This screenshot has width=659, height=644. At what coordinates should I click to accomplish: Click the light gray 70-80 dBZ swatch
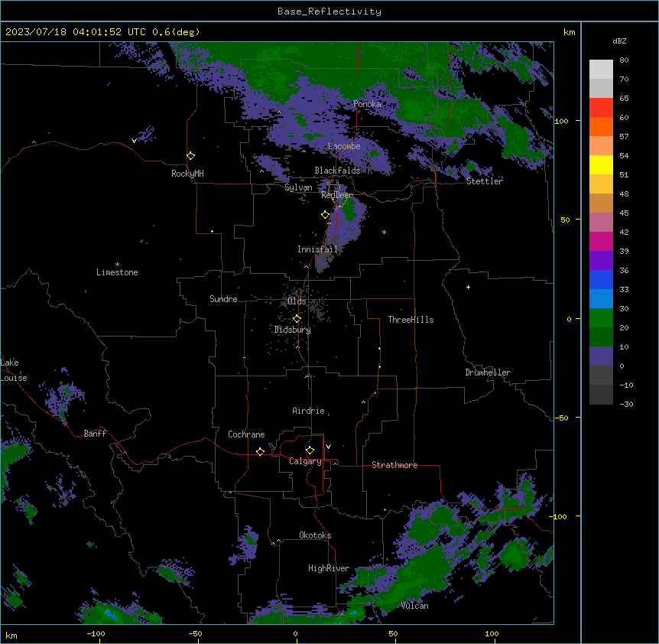click(601, 70)
